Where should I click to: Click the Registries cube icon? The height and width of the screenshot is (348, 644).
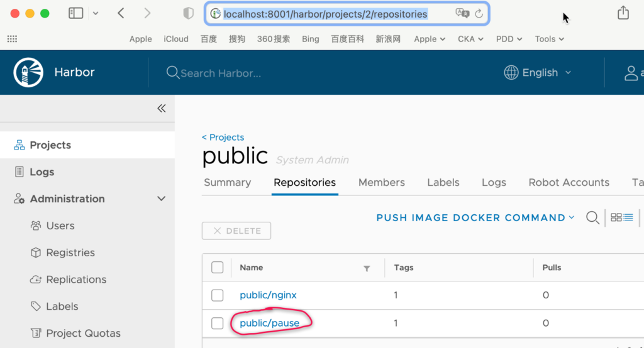click(x=36, y=253)
